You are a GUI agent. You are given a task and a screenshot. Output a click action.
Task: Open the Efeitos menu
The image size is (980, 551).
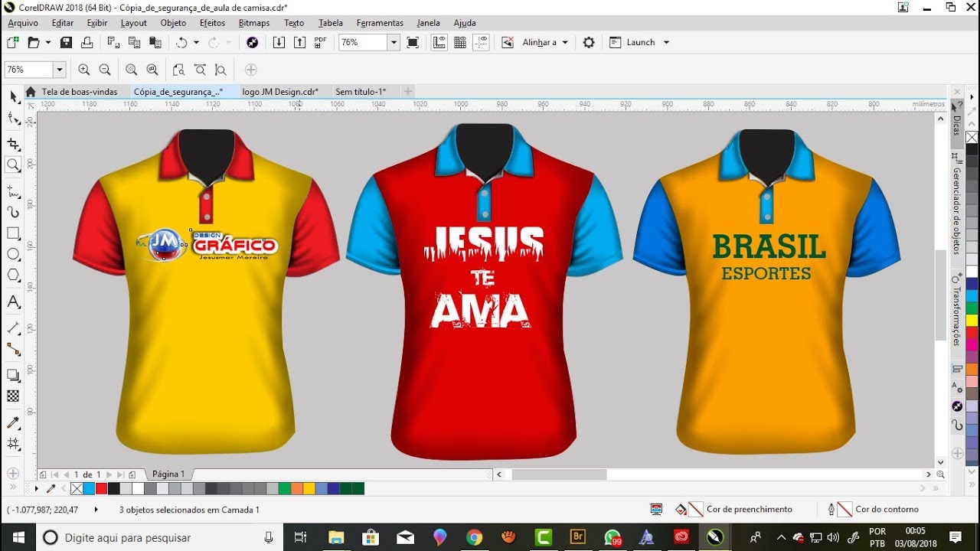(212, 23)
